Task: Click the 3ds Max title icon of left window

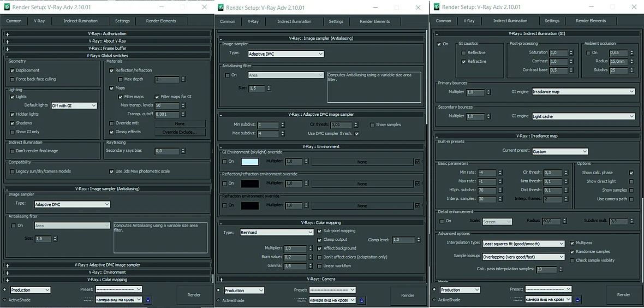Action: 6,7
